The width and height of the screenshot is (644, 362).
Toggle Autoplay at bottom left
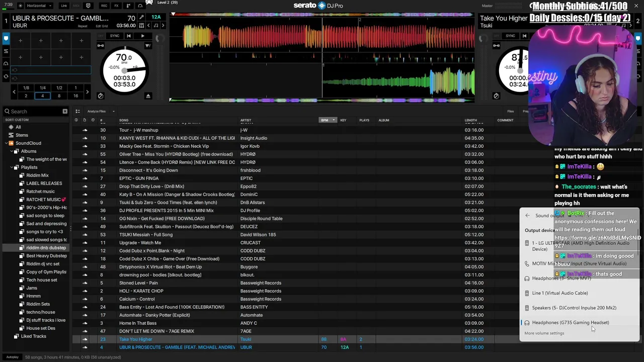click(13, 357)
